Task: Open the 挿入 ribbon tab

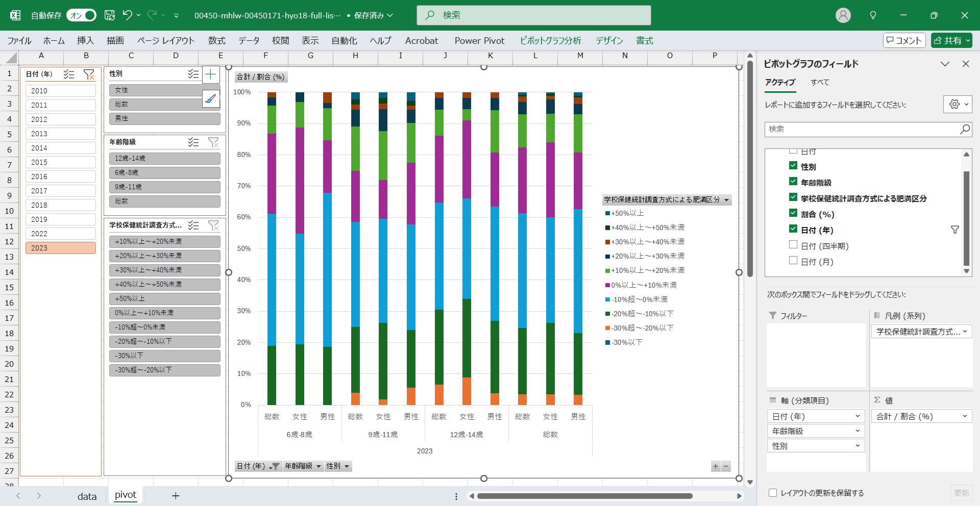Action: click(85, 41)
